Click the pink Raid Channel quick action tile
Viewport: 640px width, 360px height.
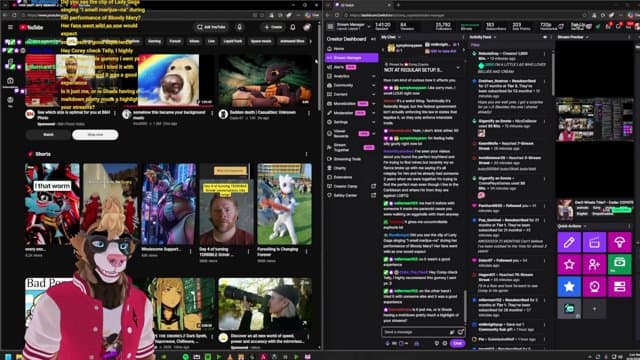pyautogui.click(x=620, y=242)
